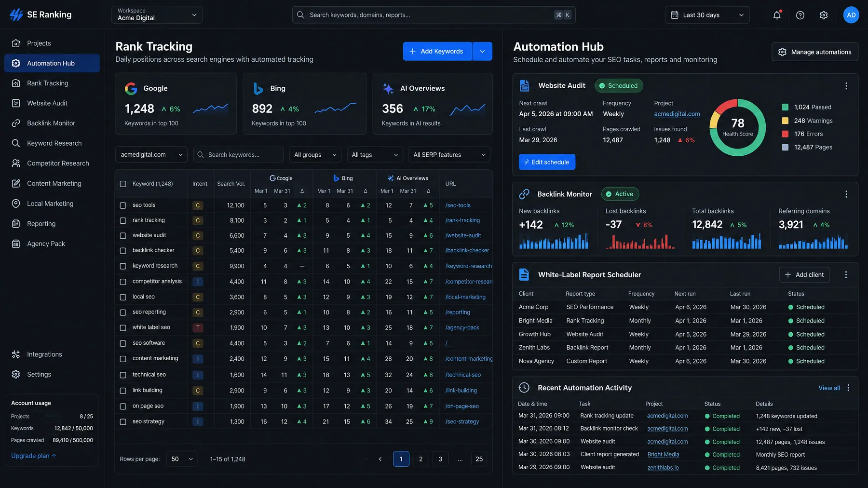Click the Recent Automation Activity clock icon

click(x=524, y=388)
